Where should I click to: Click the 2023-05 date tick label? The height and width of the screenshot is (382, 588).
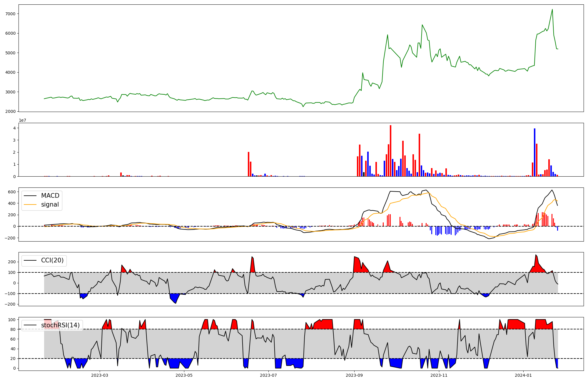coord(184,375)
